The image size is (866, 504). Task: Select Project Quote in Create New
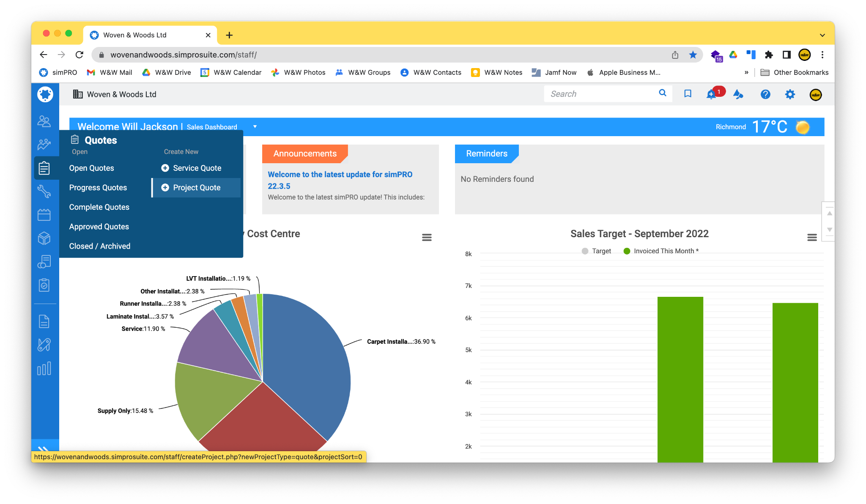[196, 188]
